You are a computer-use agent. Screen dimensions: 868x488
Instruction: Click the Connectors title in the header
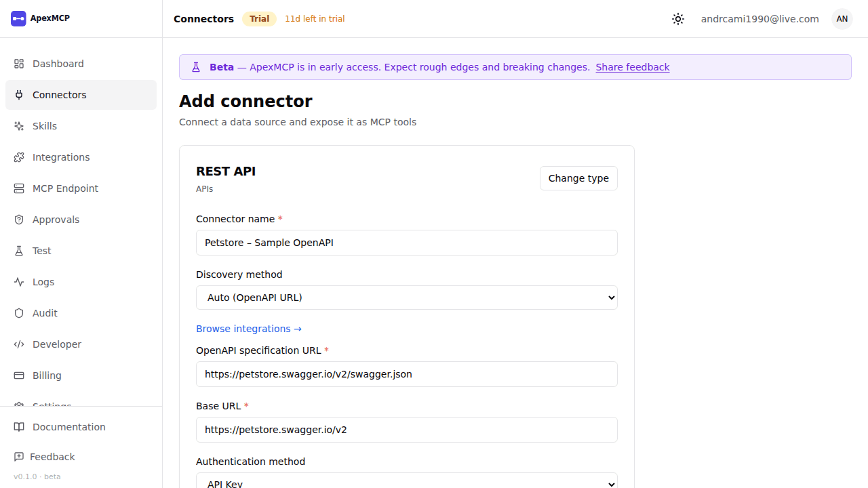click(203, 19)
